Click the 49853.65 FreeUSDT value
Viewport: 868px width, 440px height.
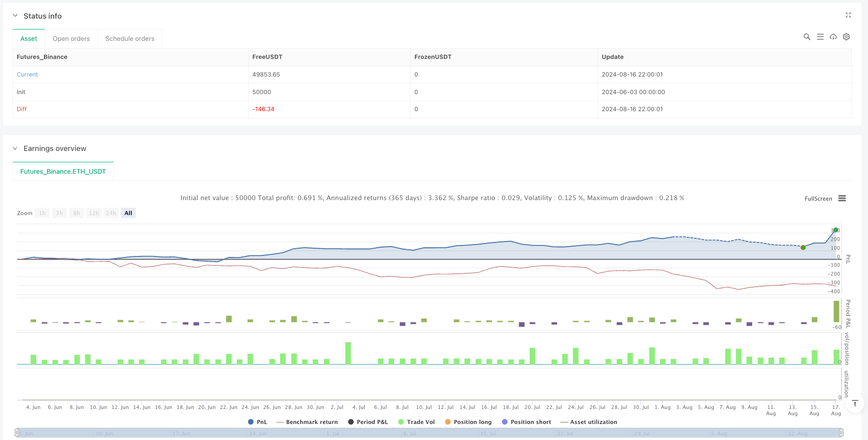[x=266, y=74]
